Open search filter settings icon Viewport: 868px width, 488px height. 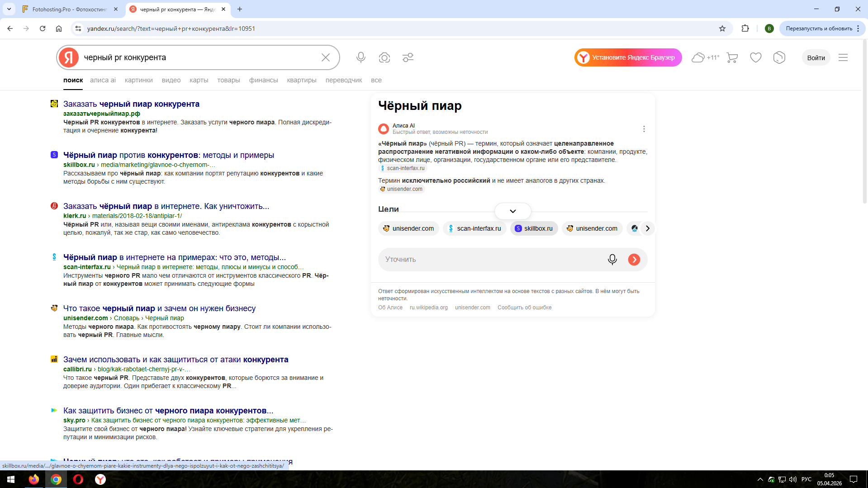[408, 57]
